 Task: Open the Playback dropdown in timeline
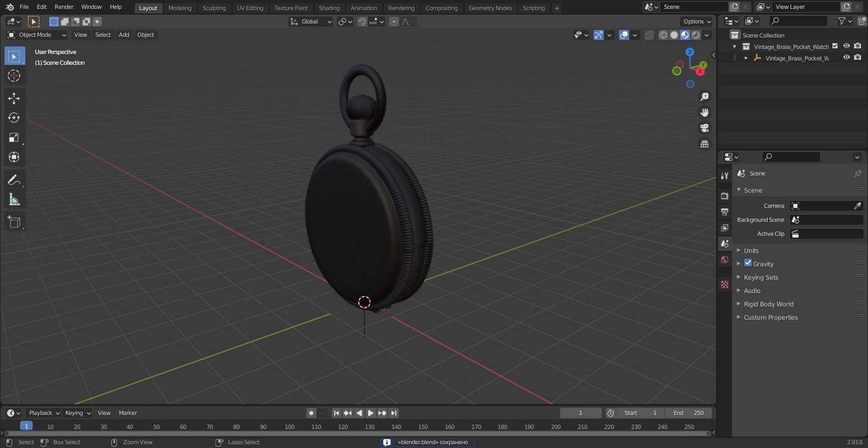pos(43,413)
